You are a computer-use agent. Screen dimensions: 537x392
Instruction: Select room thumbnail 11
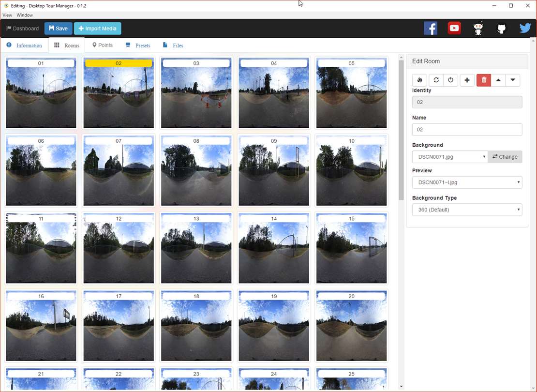[41, 248]
